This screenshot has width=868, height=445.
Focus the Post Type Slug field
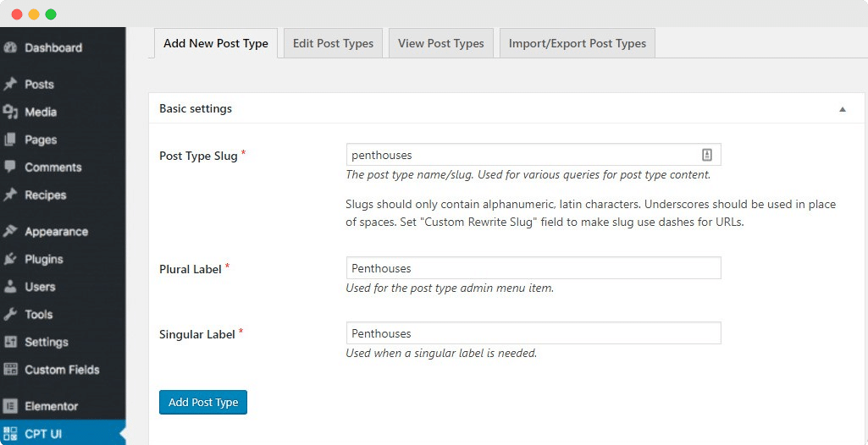tap(534, 155)
